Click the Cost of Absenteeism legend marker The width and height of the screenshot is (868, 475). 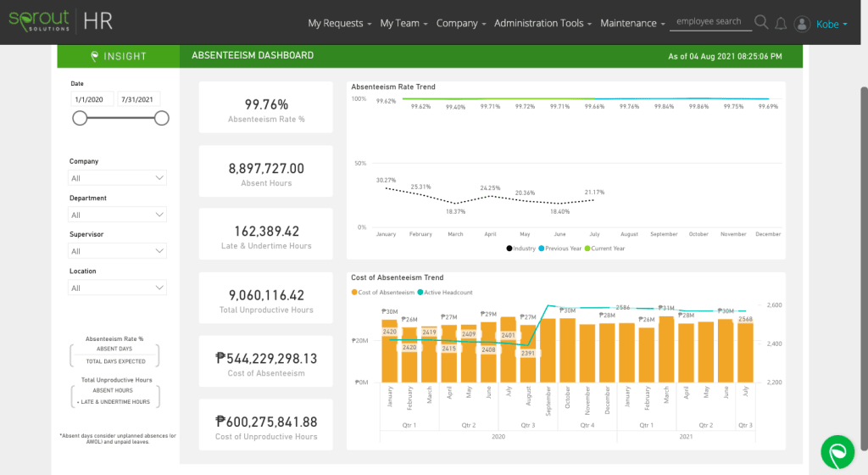click(354, 293)
